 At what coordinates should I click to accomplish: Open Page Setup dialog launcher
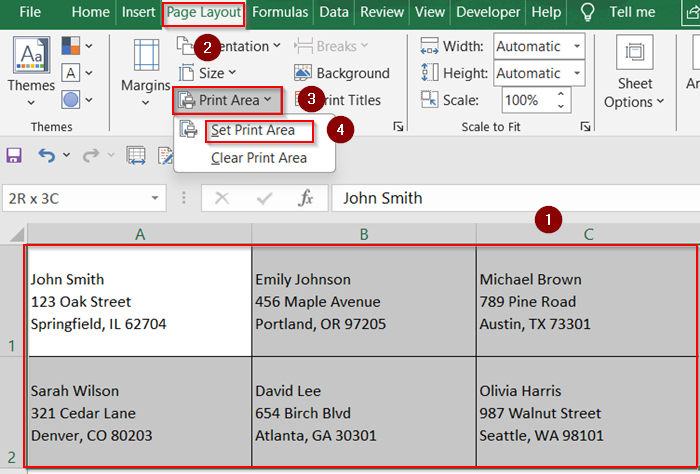(x=398, y=127)
